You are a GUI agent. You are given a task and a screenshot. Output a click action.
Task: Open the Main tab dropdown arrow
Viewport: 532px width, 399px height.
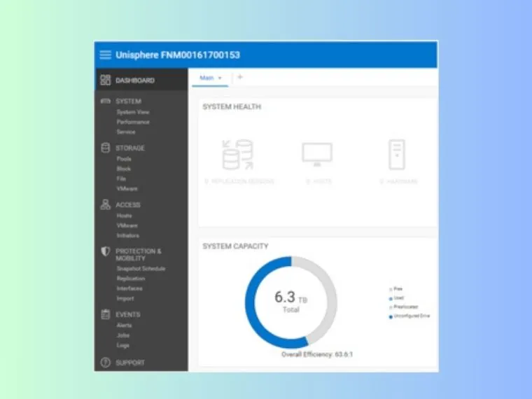pyautogui.click(x=220, y=78)
